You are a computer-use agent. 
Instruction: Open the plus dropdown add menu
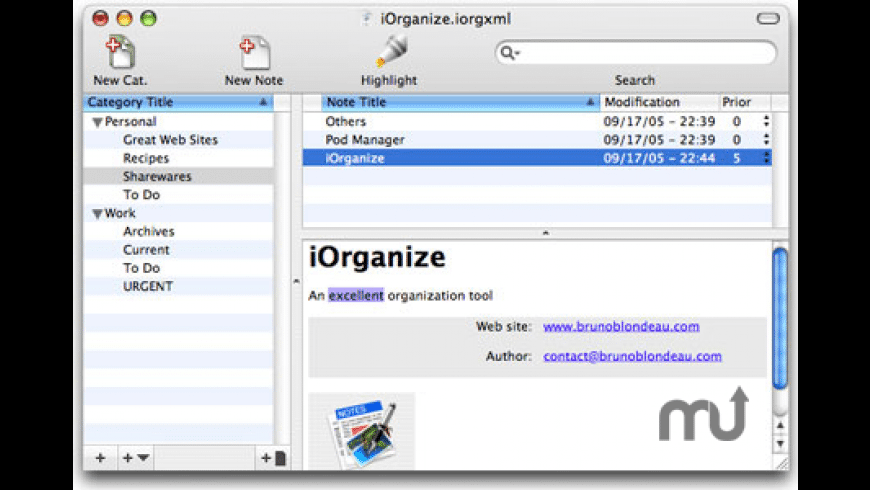[135, 458]
